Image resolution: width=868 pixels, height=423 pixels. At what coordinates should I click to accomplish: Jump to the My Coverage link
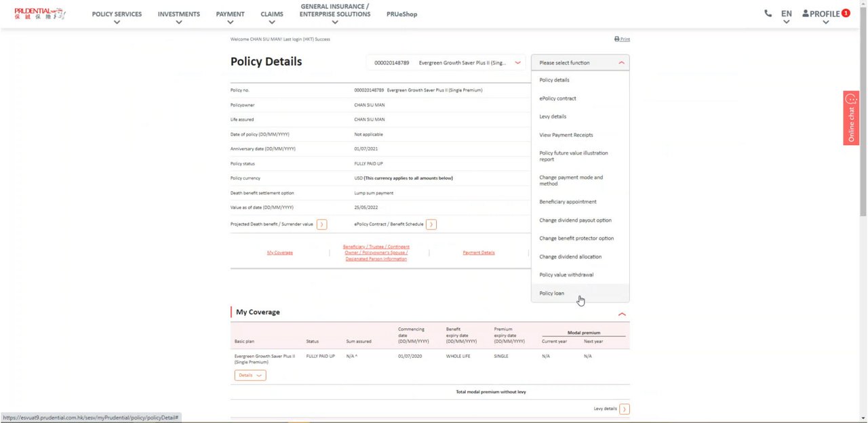tap(279, 253)
